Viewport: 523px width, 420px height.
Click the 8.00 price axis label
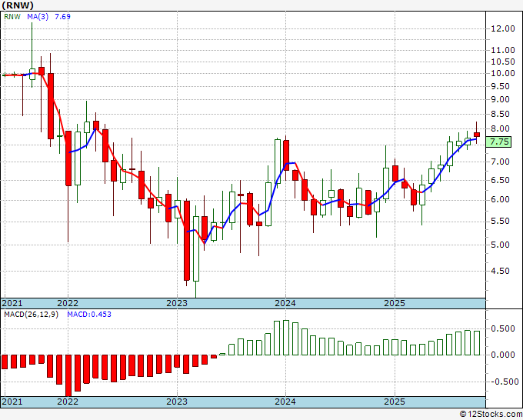point(500,128)
